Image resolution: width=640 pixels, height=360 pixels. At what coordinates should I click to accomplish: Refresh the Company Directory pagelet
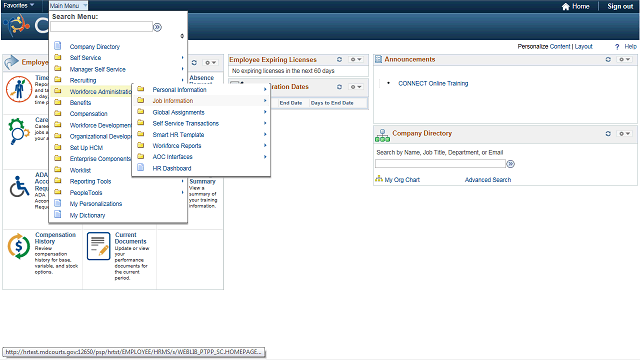(x=608, y=133)
